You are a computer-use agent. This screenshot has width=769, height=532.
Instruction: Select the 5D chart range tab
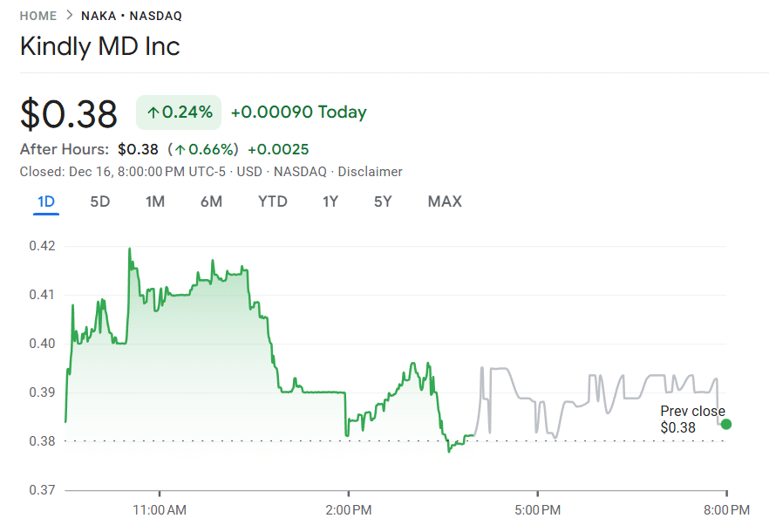[99, 201]
